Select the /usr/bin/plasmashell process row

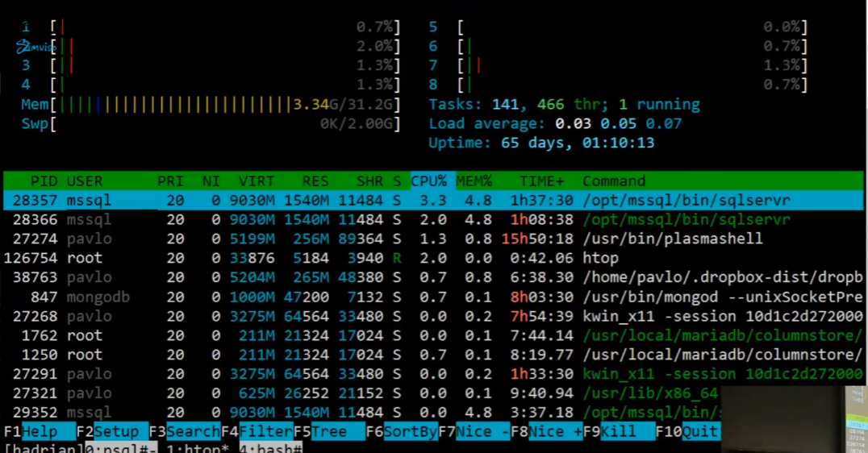436,239
